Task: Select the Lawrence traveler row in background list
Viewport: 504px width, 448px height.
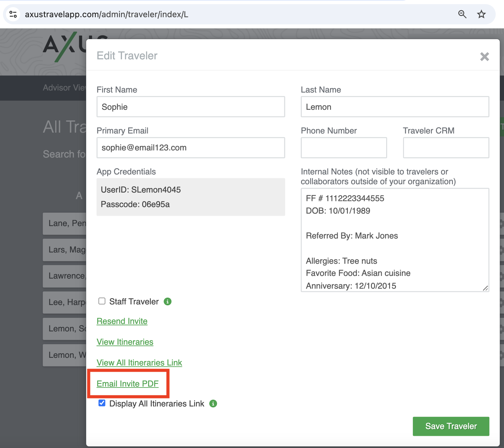Action: click(64, 276)
